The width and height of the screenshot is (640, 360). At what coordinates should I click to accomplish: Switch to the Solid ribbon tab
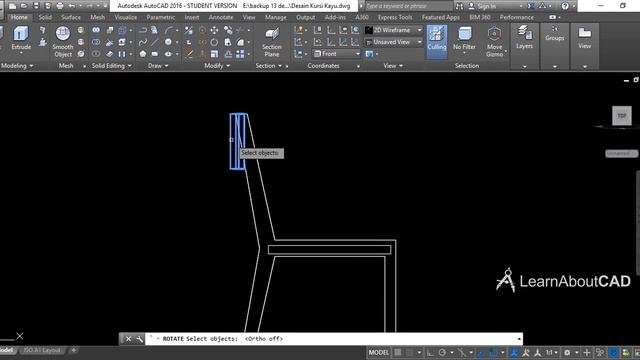[45, 17]
